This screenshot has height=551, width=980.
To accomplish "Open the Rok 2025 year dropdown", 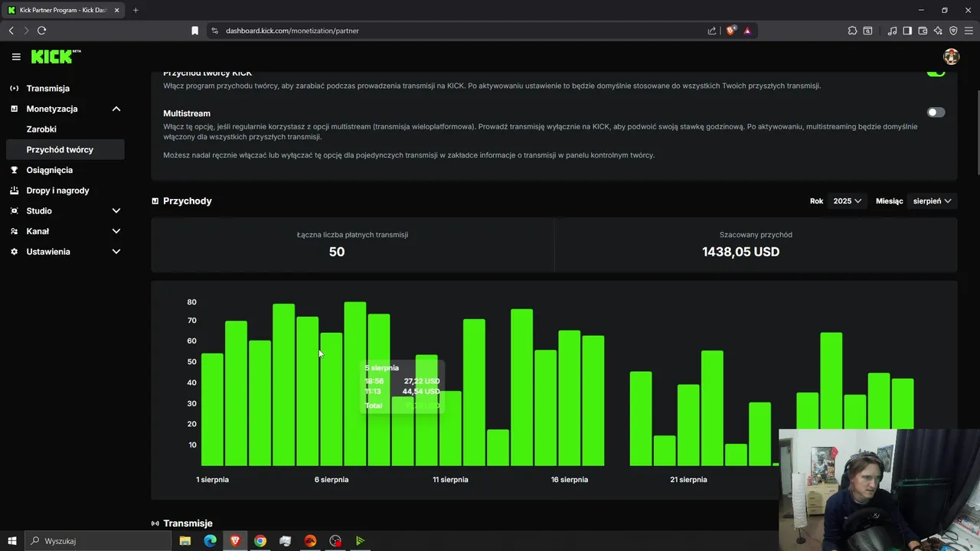I will click(x=847, y=201).
